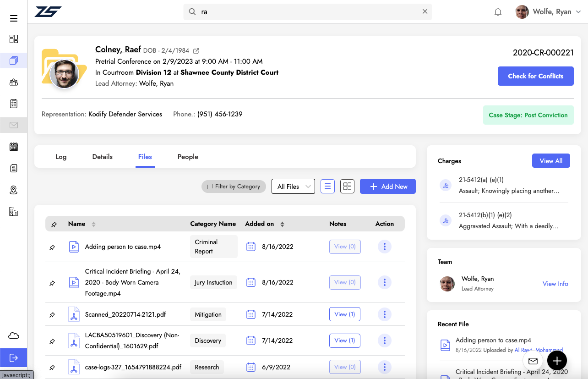This screenshot has height=379, width=588.
Task: Click the Check for Conflicts button
Action: point(535,76)
